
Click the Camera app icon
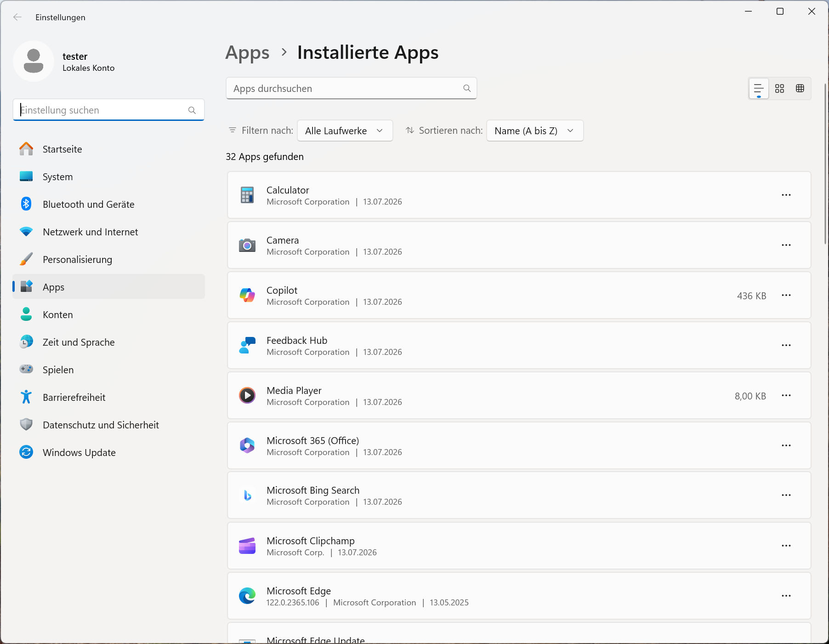coord(247,245)
